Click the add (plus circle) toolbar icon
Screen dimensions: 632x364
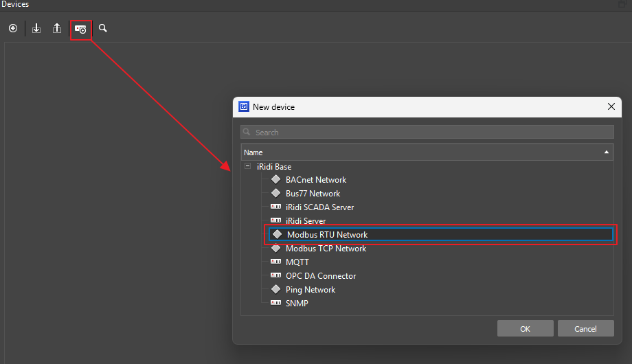click(12, 29)
